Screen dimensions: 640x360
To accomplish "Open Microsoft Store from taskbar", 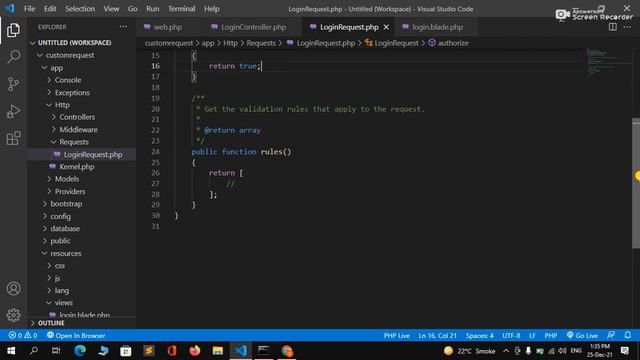I will click(x=126, y=351).
